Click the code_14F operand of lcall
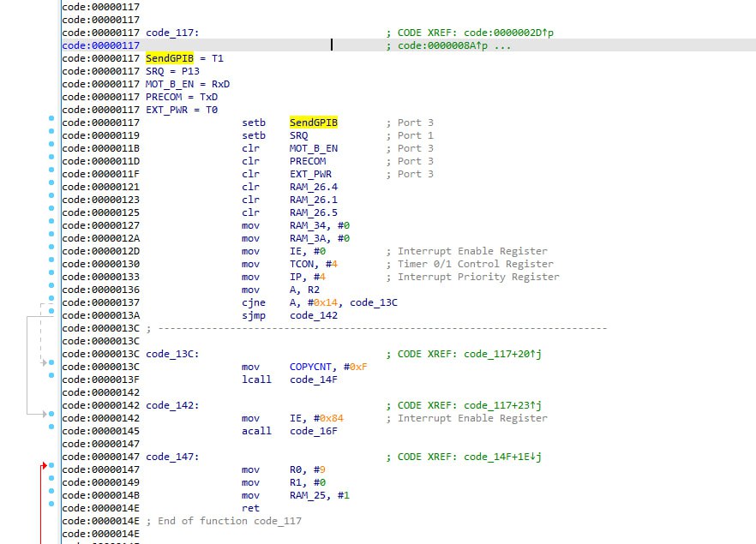 tap(313, 380)
